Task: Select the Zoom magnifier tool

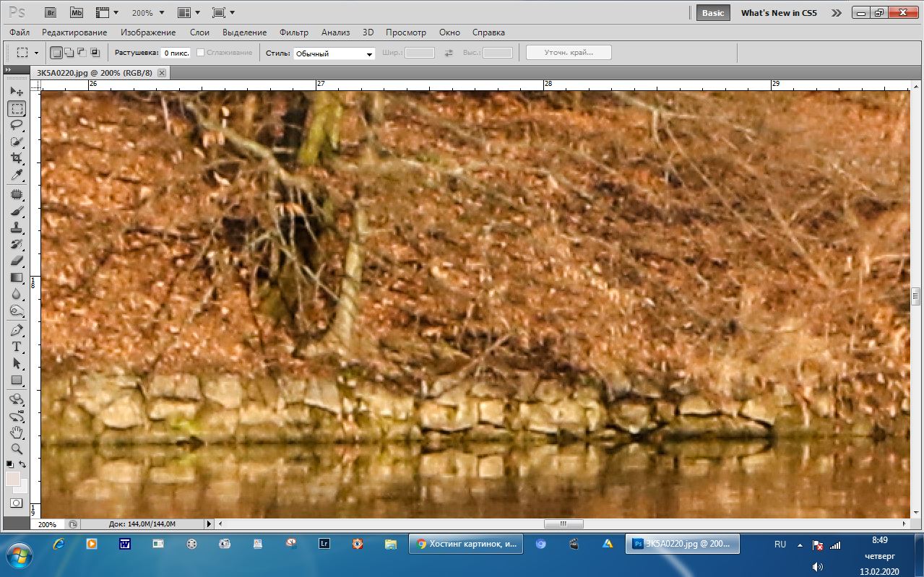Action: point(17,449)
